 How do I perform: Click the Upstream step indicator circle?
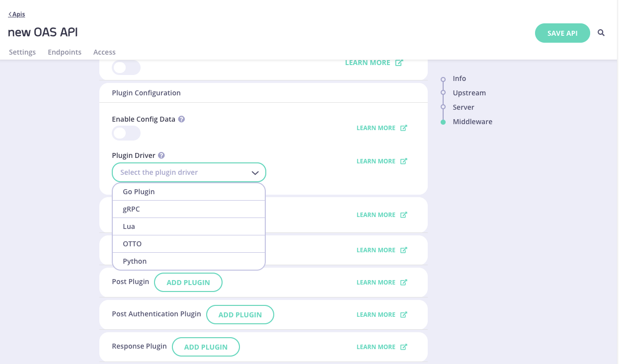(x=443, y=93)
